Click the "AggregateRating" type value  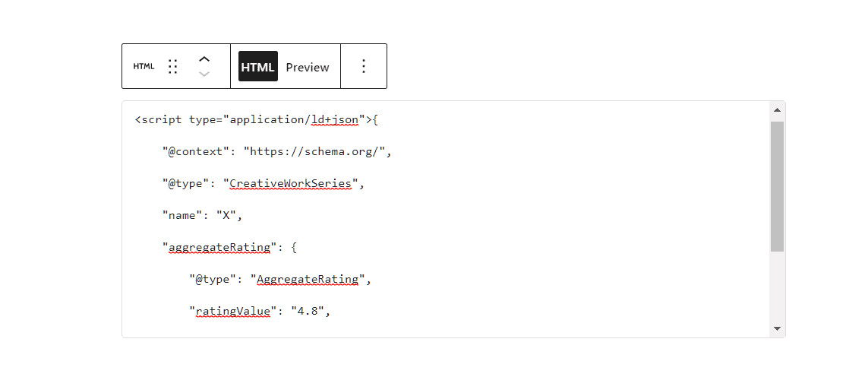tap(308, 279)
